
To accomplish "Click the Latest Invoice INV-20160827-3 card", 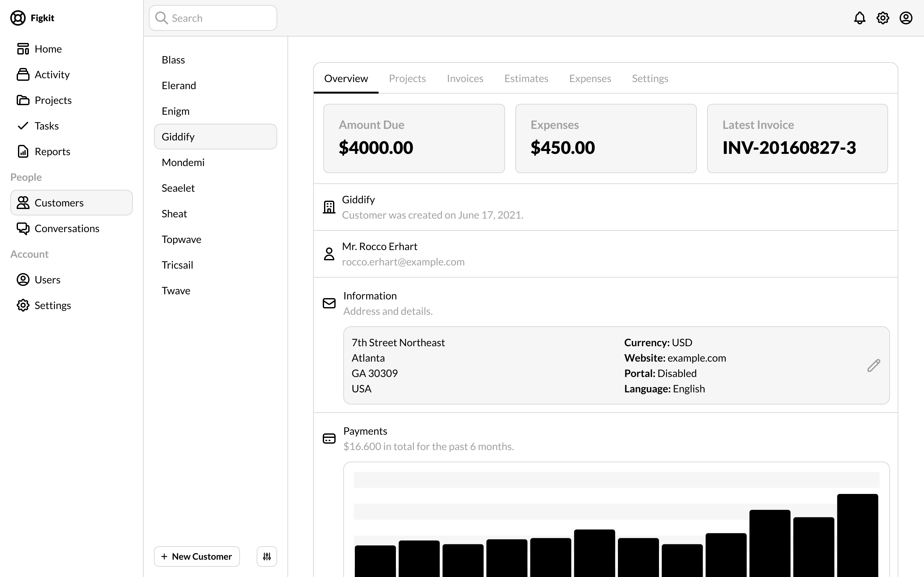I will [797, 138].
